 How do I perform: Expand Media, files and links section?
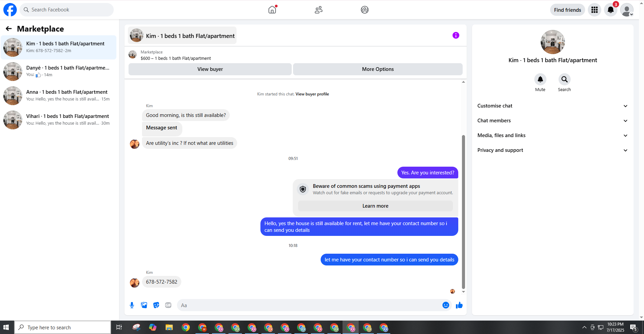tap(552, 135)
